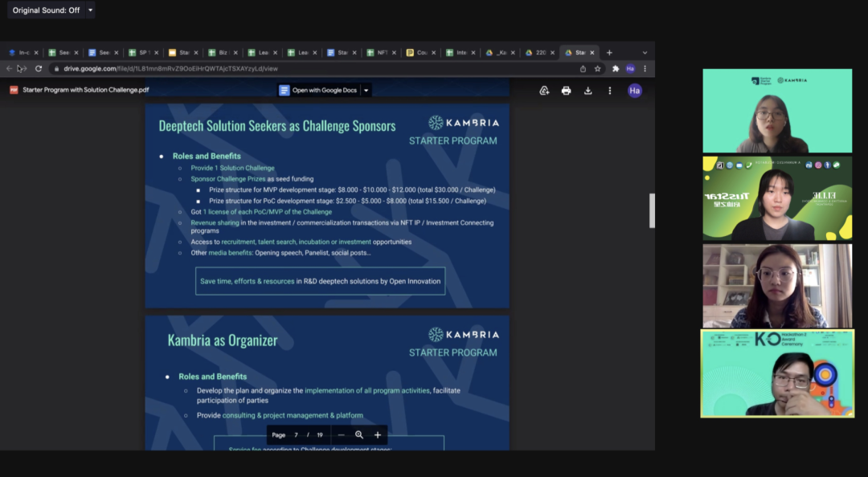Click the Save time, efforts & resources box
Viewport: 868px width, 477px height.
pos(320,281)
